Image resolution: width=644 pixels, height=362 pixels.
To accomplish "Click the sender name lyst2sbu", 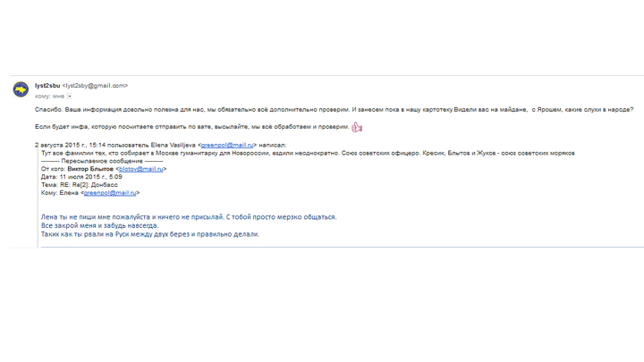I will pos(47,86).
